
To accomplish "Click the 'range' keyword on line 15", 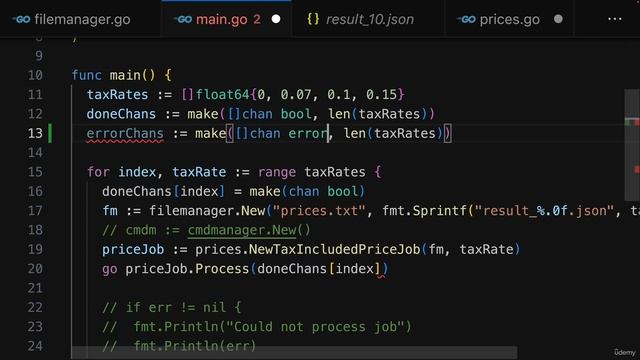I will (277, 172).
